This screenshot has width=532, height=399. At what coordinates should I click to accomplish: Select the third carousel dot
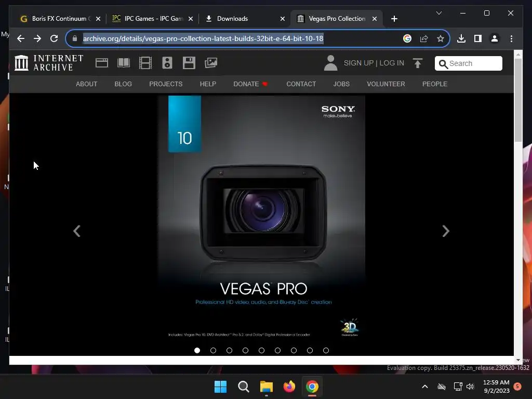[229, 351]
